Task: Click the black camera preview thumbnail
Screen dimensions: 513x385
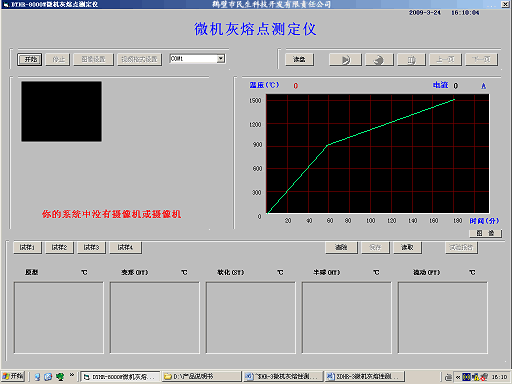Action: (x=62, y=111)
